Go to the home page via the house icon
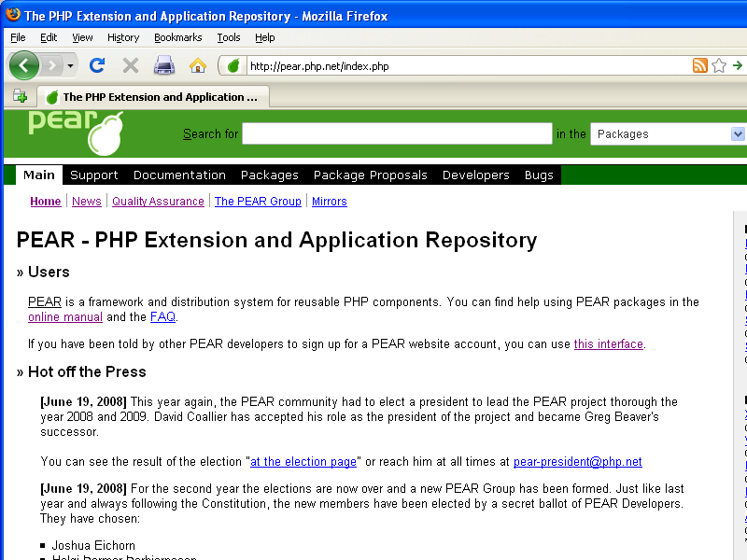This screenshot has height=560, width=747. tap(198, 65)
